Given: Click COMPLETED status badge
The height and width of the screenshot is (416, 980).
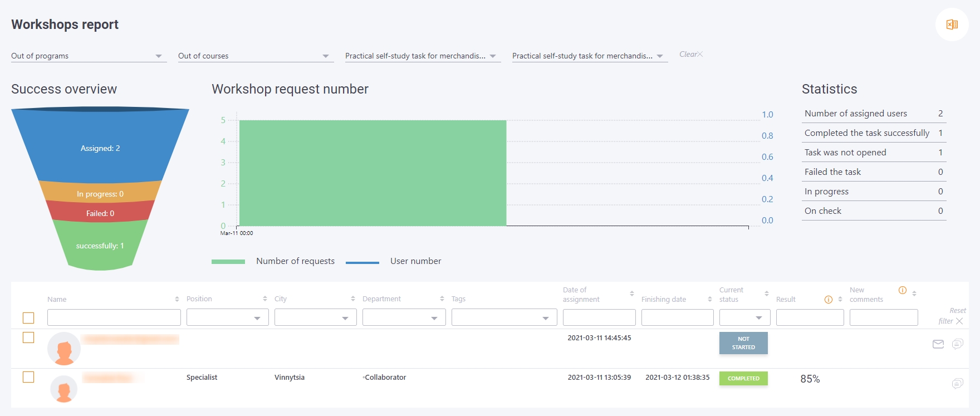Looking at the screenshot, I should [743, 378].
